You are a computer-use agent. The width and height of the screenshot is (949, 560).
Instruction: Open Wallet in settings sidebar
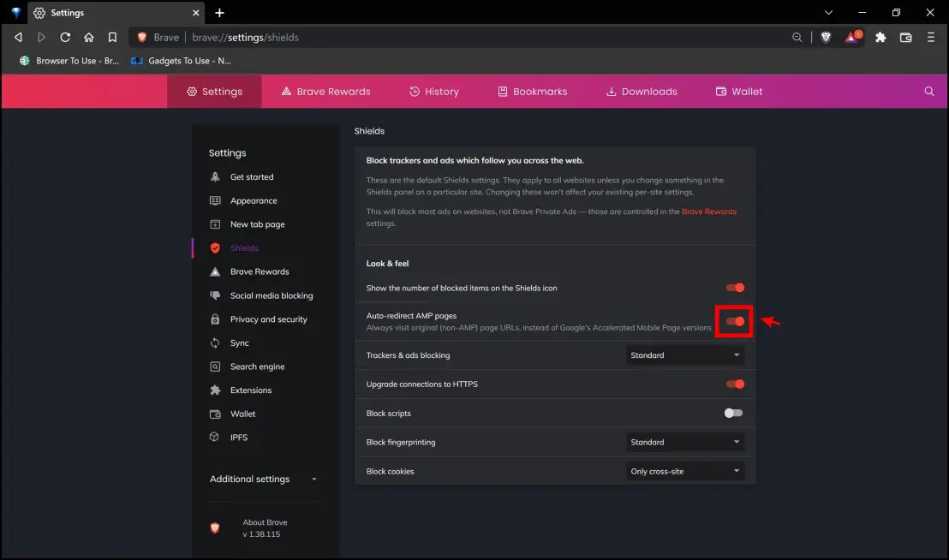click(242, 414)
